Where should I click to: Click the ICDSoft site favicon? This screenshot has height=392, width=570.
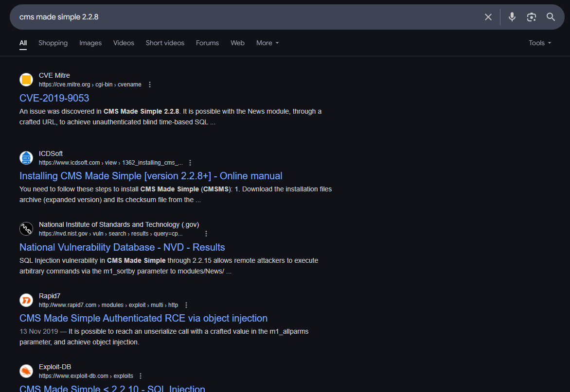pos(26,158)
